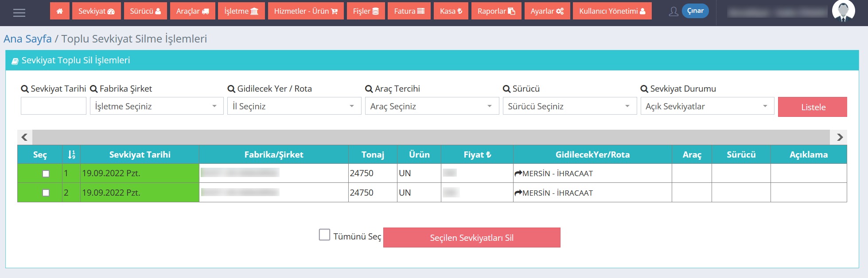
Task: Expand the Araç Seçiniz dropdown
Action: click(432, 106)
